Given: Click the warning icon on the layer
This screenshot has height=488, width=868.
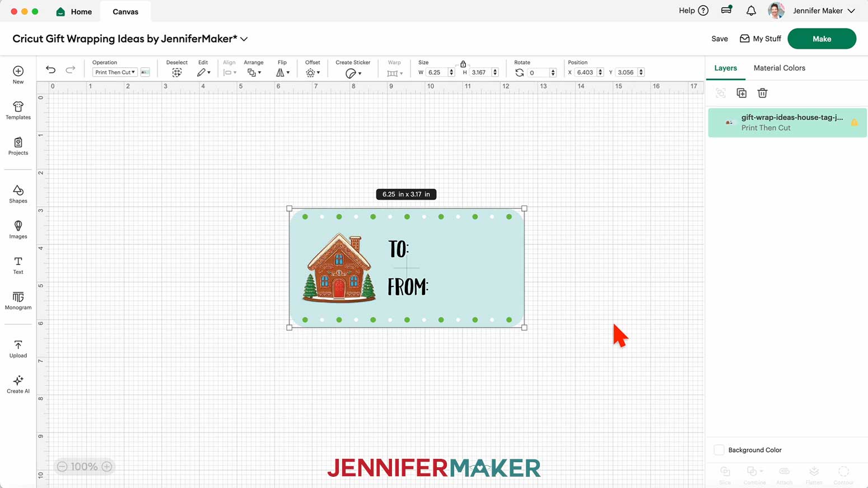Looking at the screenshot, I should [855, 122].
